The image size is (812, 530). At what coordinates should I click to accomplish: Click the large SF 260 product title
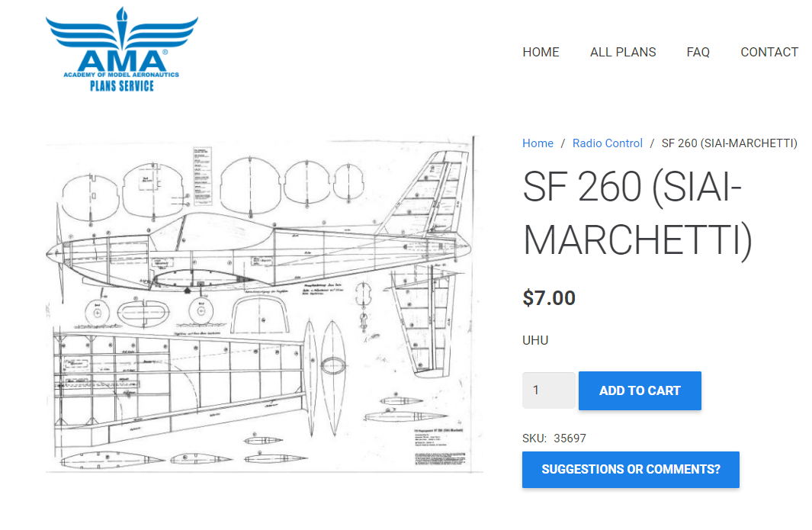pyautogui.click(x=637, y=214)
